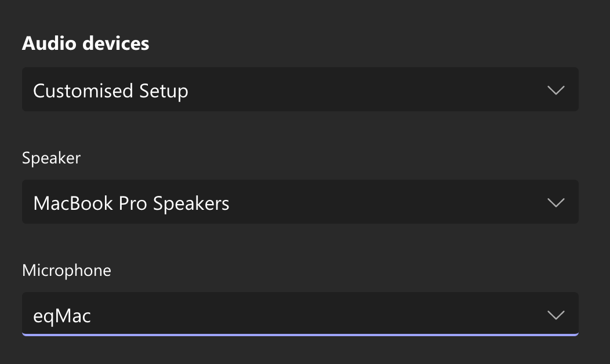
Task: Click the Audio devices heading
Action: pyautogui.click(x=85, y=43)
